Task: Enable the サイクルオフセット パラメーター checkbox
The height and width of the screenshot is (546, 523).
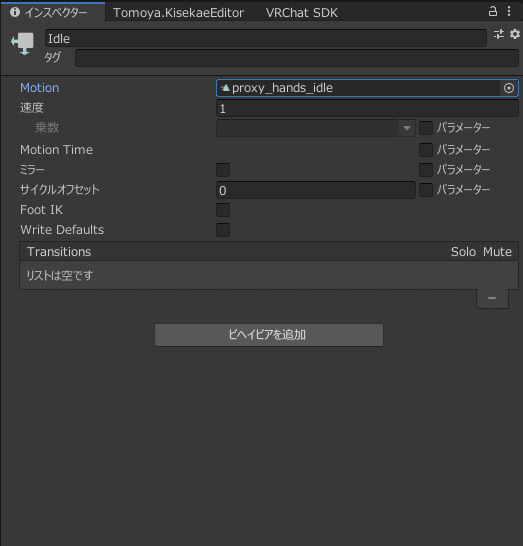Action: point(426,190)
